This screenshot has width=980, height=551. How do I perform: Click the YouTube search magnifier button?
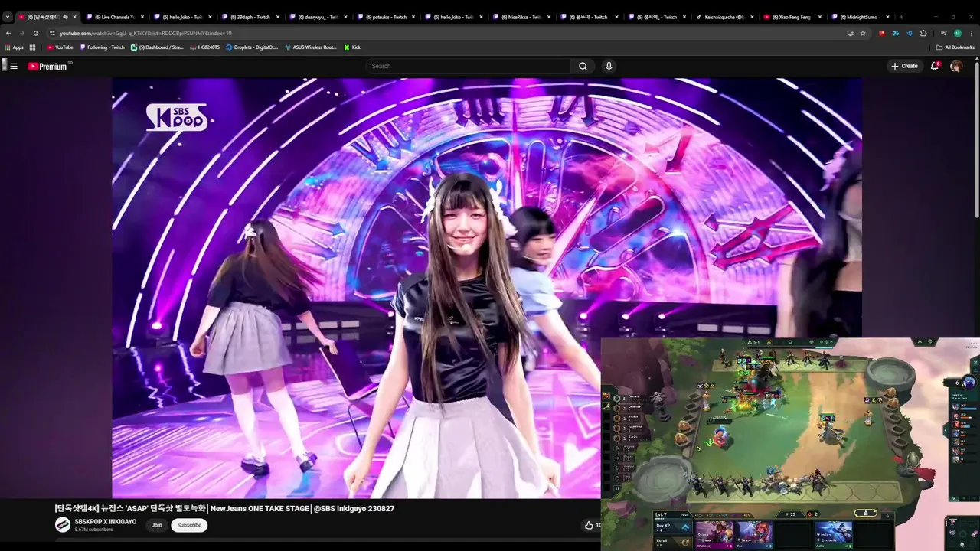583,67
